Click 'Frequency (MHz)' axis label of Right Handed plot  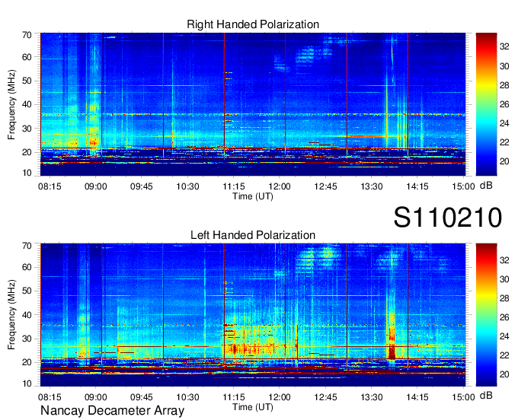pyautogui.click(x=11, y=104)
